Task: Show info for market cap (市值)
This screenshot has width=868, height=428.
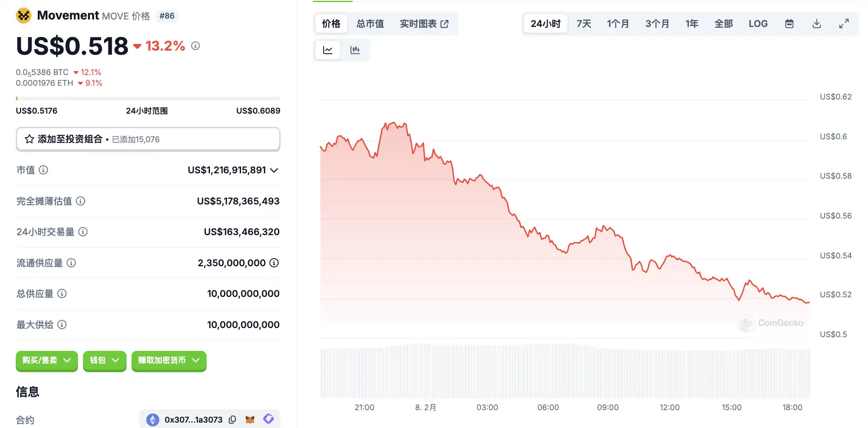Action: (x=44, y=170)
